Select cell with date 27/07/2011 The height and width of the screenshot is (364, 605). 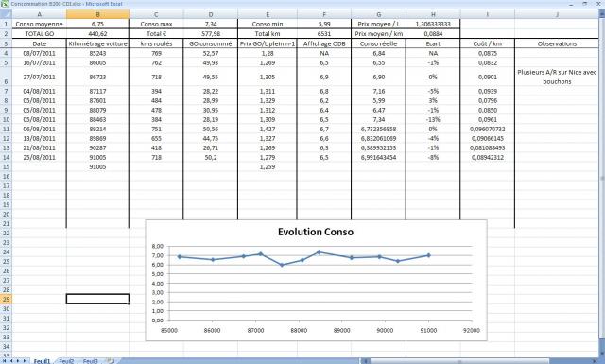(x=39, y=77)
